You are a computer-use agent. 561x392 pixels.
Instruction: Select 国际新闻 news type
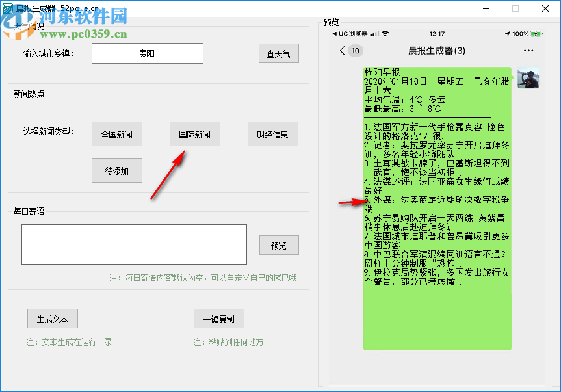pyautogui.click(x=195, y=134)
